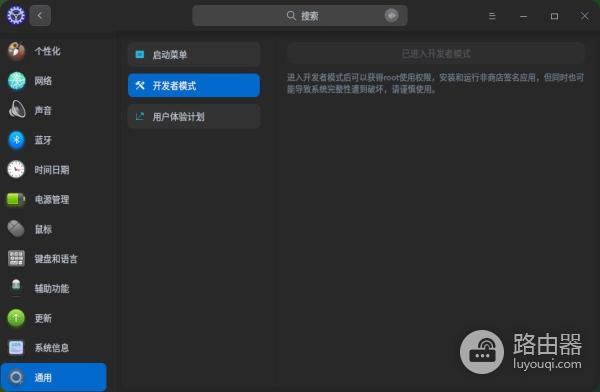Click the 更新 green arrow icon
Image resolution: width=600 pixels, height=392 pixels.
pyautogui.click(x=16, y=318)
